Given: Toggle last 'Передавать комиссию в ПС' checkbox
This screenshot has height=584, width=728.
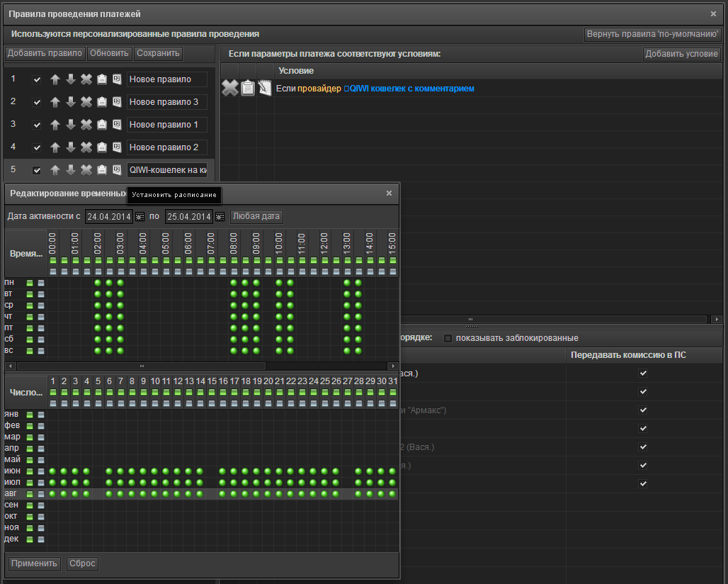Looking at the screenshot, I should tap(643, 483).
